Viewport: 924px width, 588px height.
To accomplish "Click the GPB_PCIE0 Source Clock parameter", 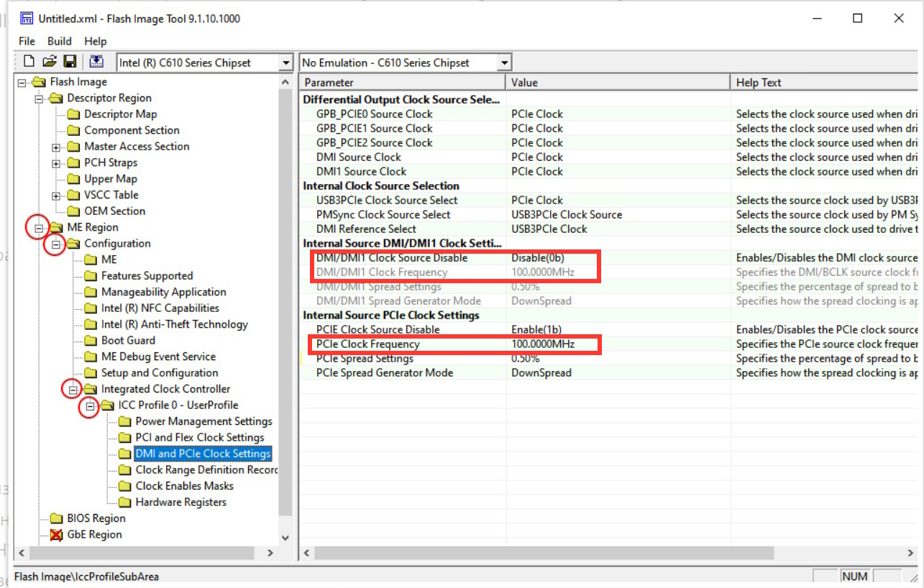I will click(375, 114).
